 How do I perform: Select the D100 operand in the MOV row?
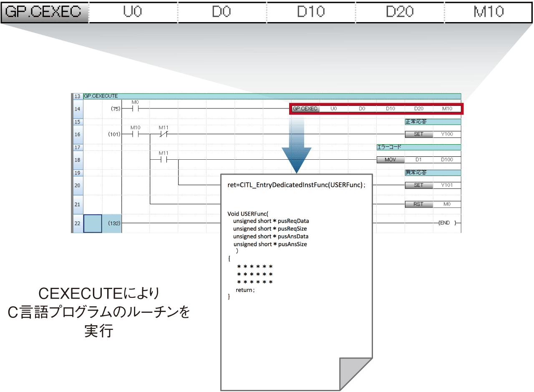coord(447,160)
